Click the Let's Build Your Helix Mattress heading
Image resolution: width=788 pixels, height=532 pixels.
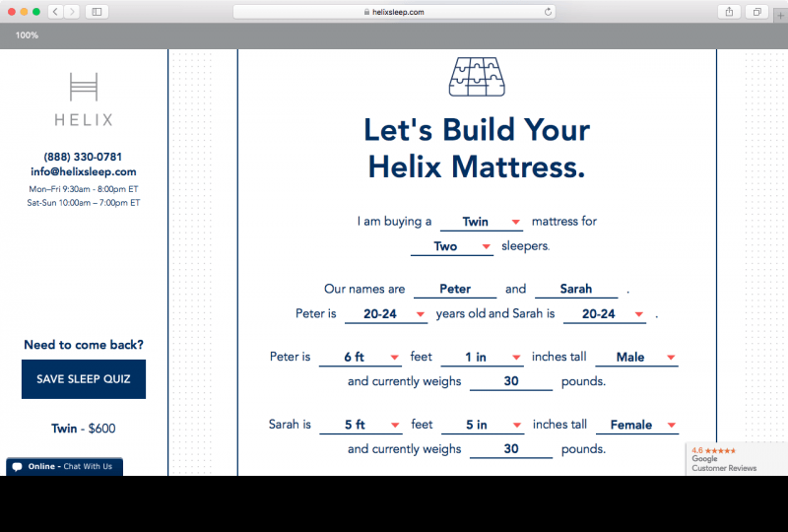coord(477,149)
